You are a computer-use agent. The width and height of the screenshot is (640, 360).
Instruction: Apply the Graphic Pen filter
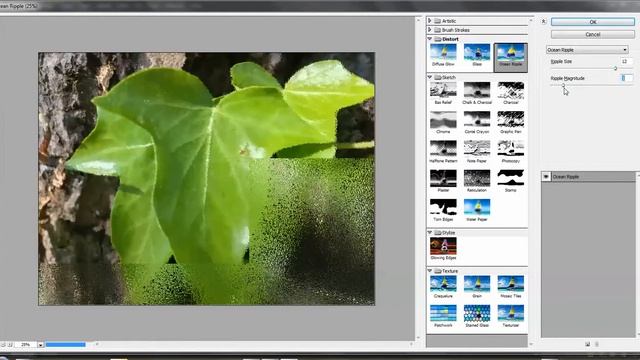coord(511,122)
